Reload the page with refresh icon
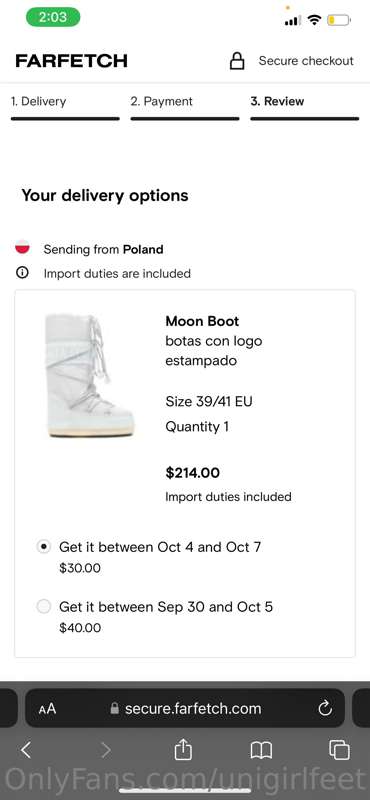The width and height of the screenshot is (370, 800). (325, 708)
